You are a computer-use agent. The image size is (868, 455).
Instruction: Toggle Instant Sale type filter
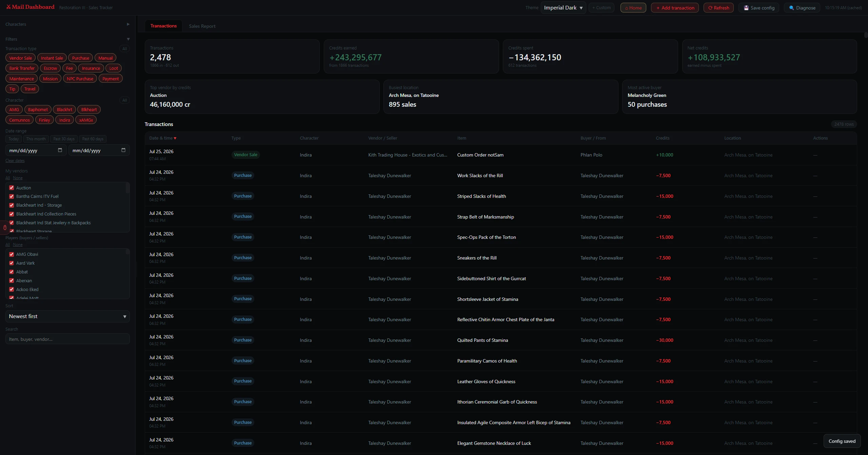(x=52, y=58)
